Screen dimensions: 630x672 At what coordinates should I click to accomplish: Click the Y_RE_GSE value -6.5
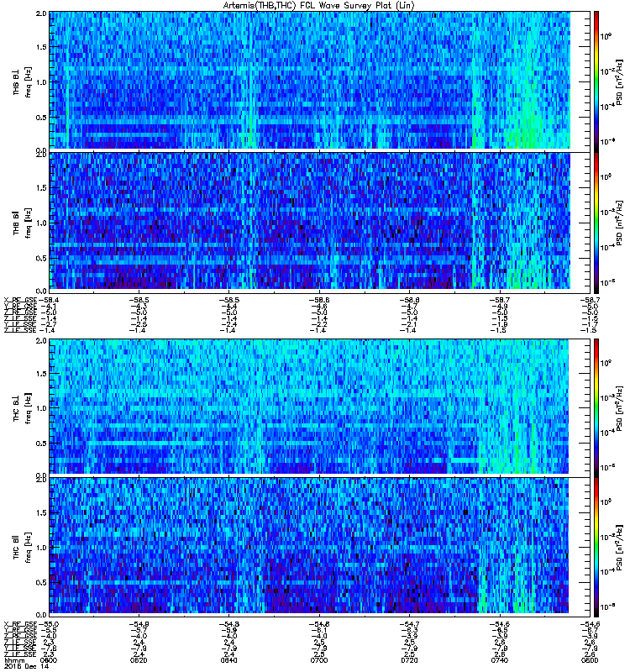[x=500, y=630]
